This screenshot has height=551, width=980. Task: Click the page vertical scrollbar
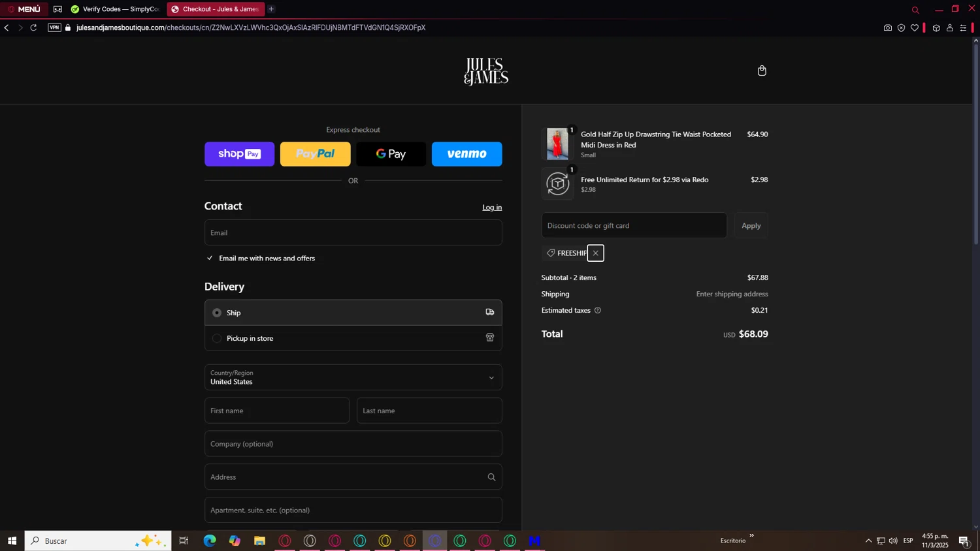click(x=976, y=144)
